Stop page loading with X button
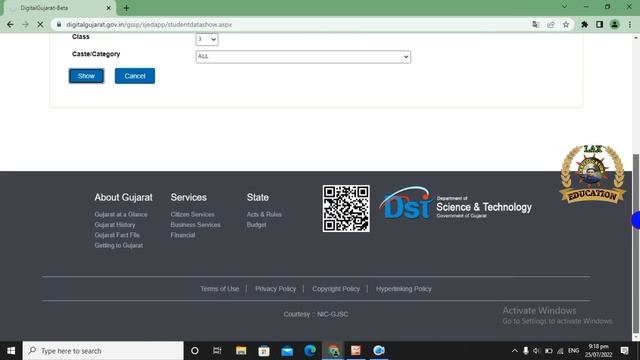Screen dimensions: 640x360 coord(40,24)
